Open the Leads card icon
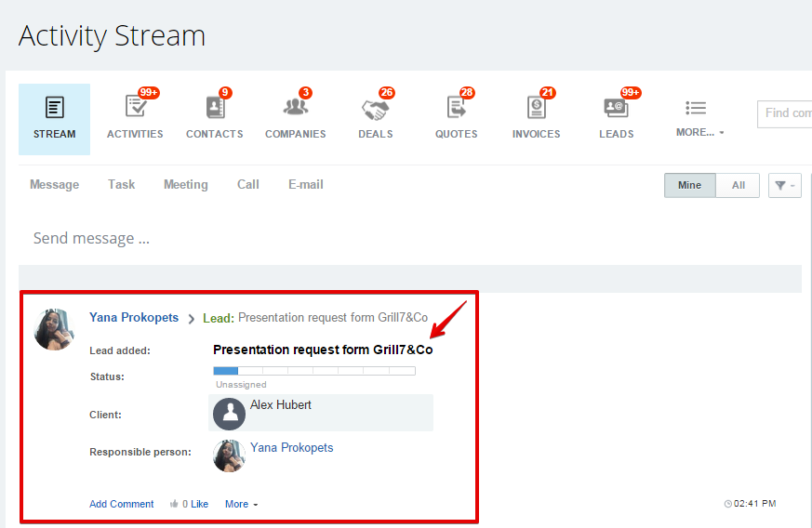The width and height of the screenshot is (812, 528). point(617,108)
